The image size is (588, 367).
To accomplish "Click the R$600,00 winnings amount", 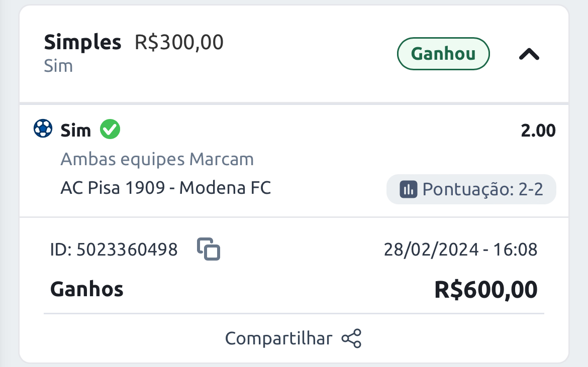I will [485, 290].
